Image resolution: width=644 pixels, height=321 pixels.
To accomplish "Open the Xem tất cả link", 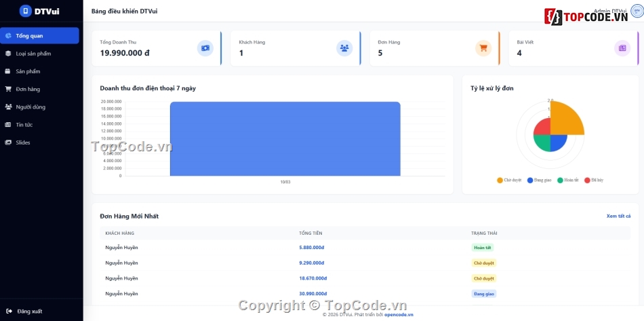I will click(618, 216).
